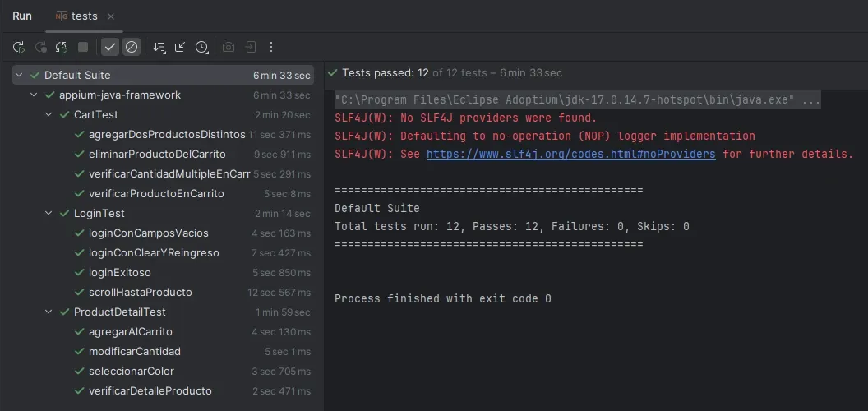
Task: Open the slf4j.org noProviders link
Action: click(570, 154)
